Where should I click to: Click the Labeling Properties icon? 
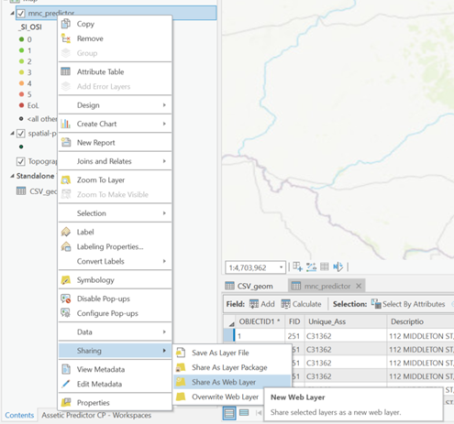pos(66,246)
